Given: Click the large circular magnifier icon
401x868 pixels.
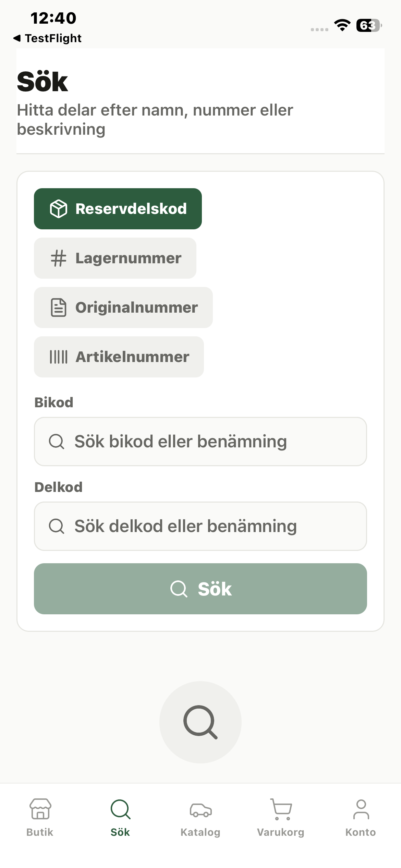Looking at the screenshot, I should pyautogui.click(x=200, y=722).
